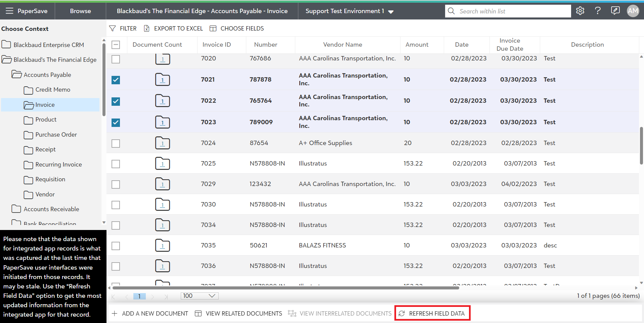
Task: Uncheck the checkbox for invoice 7021
Action: [x=116, y=80]
